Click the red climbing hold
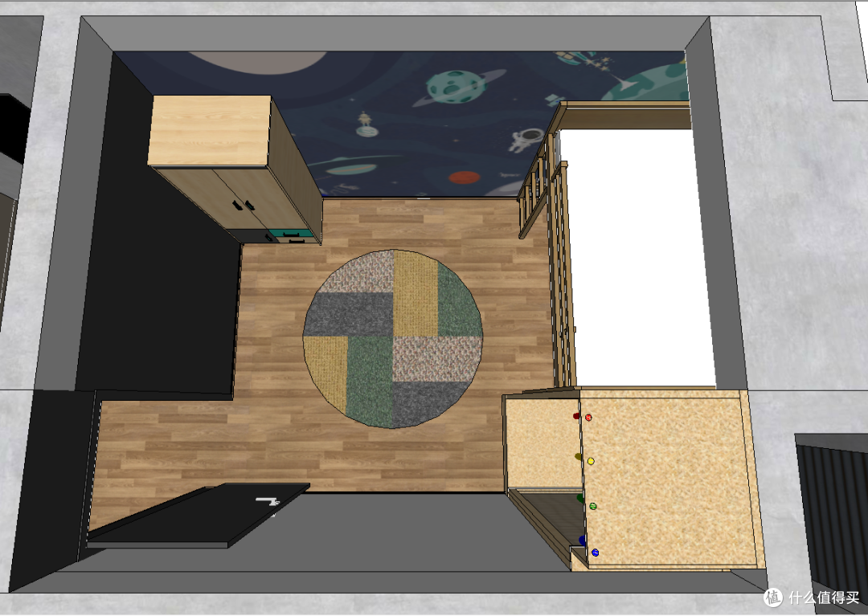 coord(588,418)
